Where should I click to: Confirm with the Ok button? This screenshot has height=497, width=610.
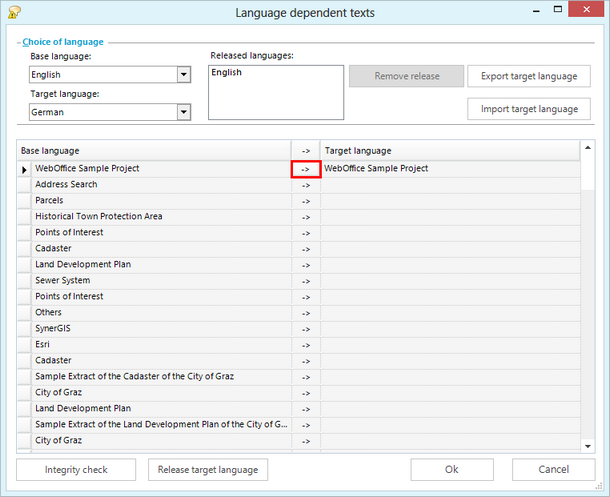pyautogui.click(x=452, y=469)
